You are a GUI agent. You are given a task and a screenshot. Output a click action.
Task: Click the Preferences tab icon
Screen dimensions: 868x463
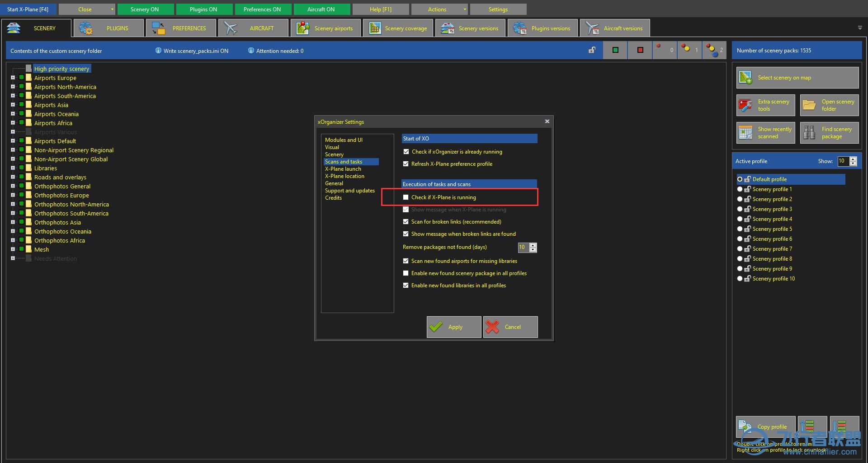(158, 28)
